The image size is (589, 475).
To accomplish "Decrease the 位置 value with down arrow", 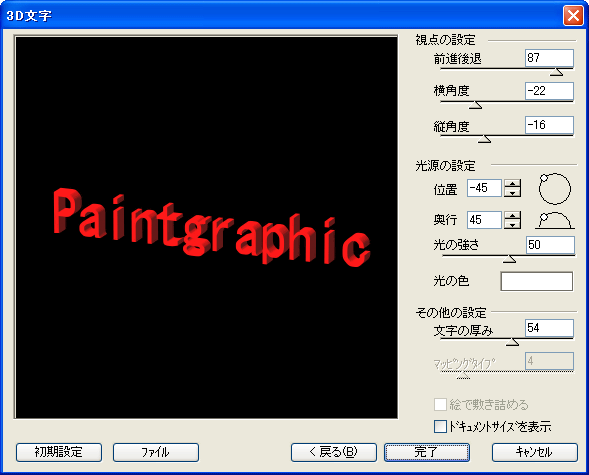I will [512, 192].
